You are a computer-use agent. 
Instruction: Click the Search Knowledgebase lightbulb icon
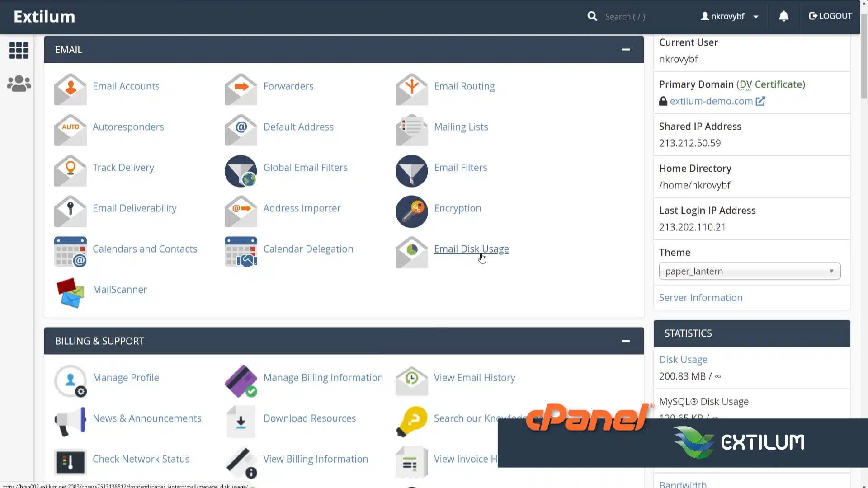point(411,421)
